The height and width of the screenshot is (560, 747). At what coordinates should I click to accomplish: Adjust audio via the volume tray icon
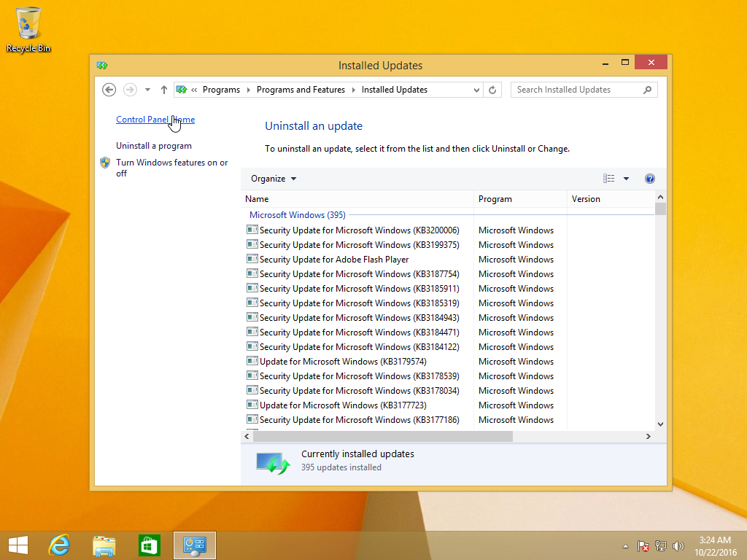pos(678,545)
